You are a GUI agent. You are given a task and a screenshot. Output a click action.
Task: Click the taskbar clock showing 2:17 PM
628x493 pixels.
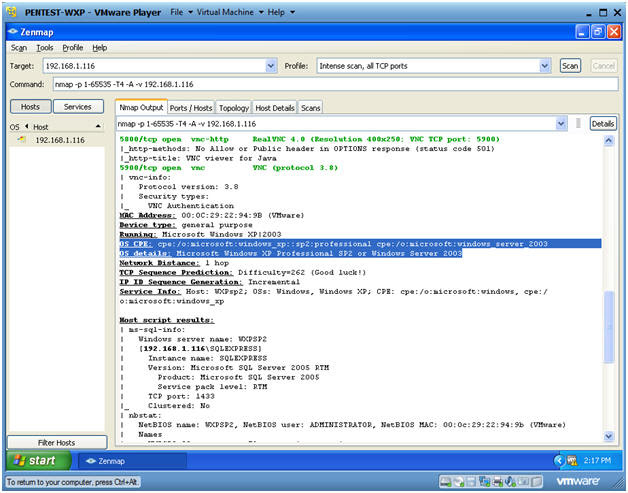(x=597, y=461)
